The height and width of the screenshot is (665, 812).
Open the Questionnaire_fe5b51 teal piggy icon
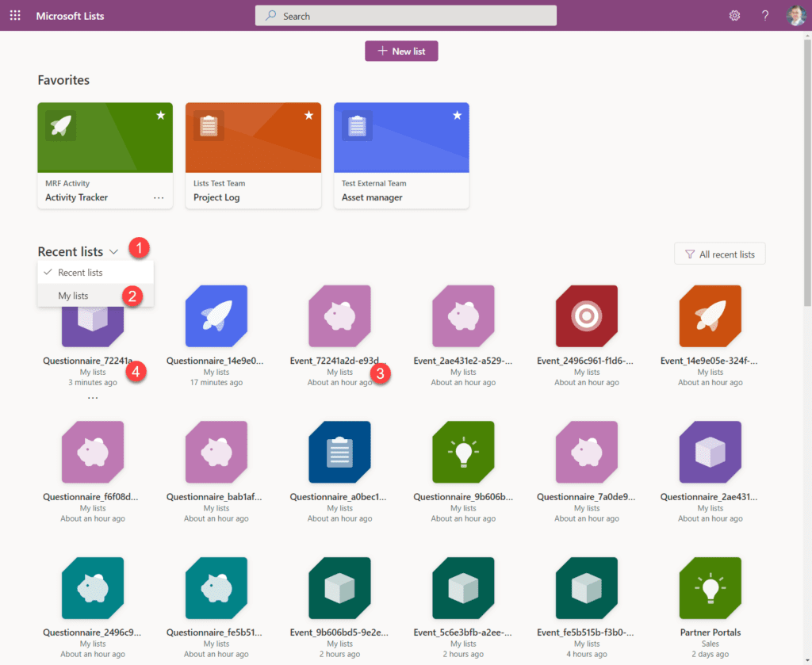point(216,588)
